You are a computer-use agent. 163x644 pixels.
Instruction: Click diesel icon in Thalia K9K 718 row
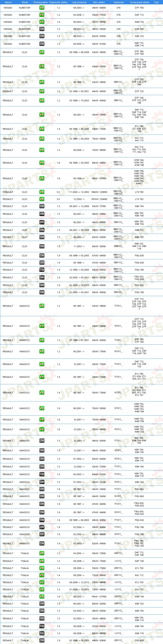tap(42, 633)
